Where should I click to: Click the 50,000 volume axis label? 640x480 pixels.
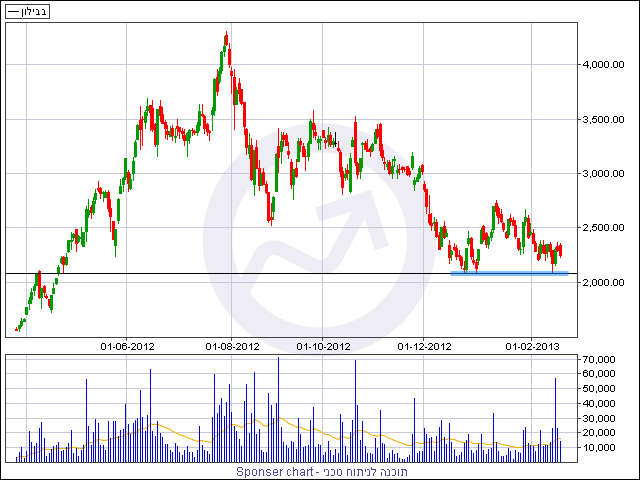[600, 389]
